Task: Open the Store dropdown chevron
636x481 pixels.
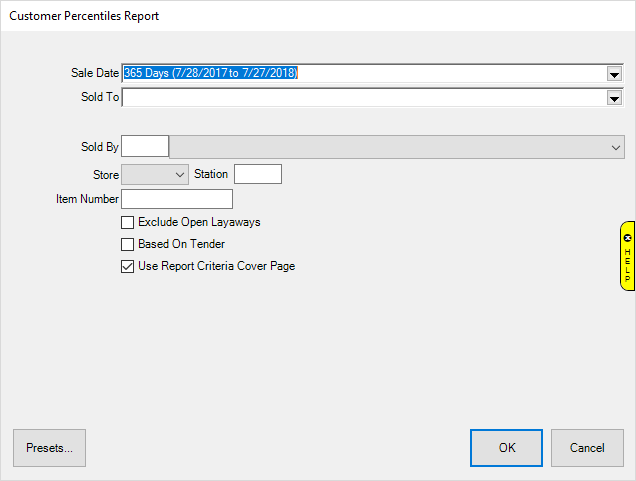Action: pos(180,174)
